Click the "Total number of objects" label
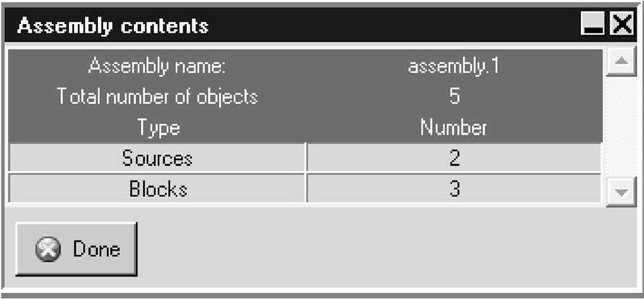The image size is (644, 299). tap(158, 96)
